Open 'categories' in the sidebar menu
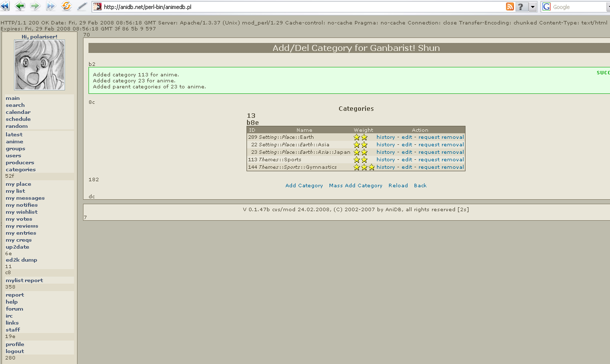 [20, 170]
